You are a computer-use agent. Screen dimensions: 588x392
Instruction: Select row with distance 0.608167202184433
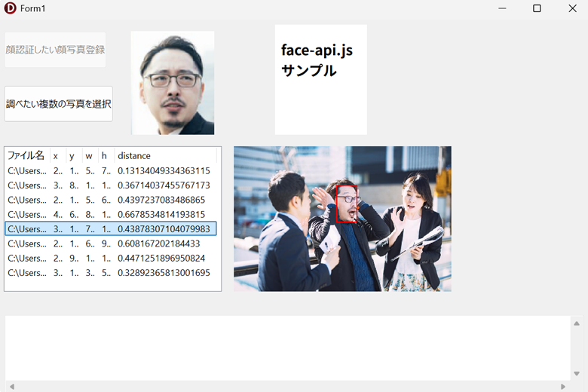(x=111, y=243)
